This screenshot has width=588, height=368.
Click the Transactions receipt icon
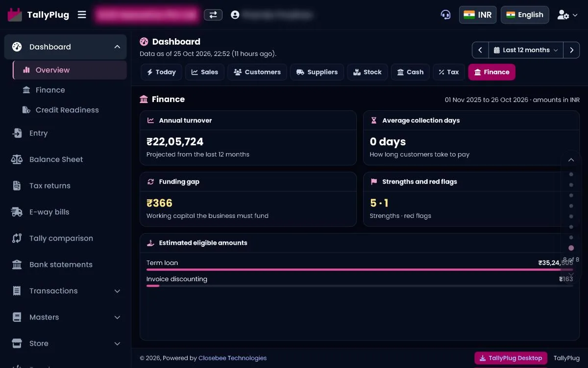pos(17,291)
